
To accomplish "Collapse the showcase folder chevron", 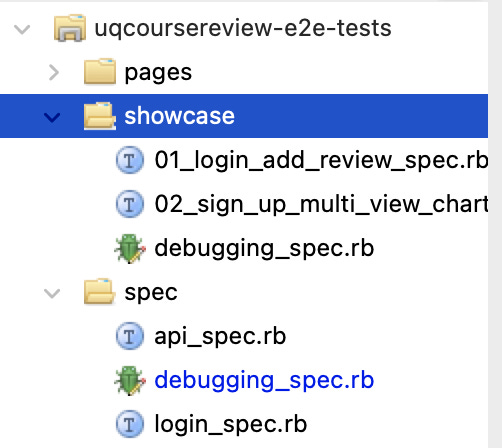I will (x=52, y=117).
